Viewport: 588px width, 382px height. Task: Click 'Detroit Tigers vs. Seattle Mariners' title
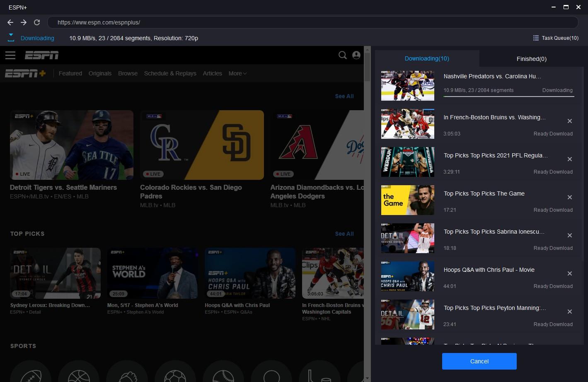[x=63, y=187]
